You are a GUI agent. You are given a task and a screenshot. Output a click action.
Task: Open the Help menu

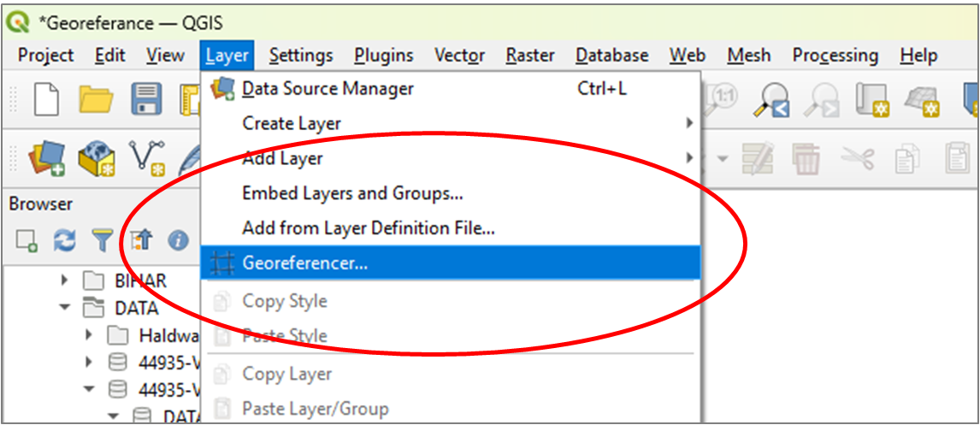(x=918, y=56)
